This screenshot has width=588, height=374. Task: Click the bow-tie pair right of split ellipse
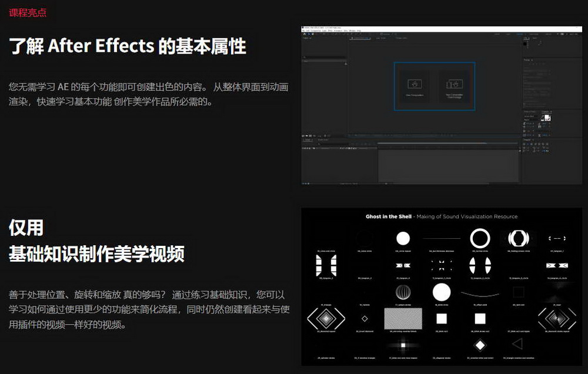tap(557, 265)
